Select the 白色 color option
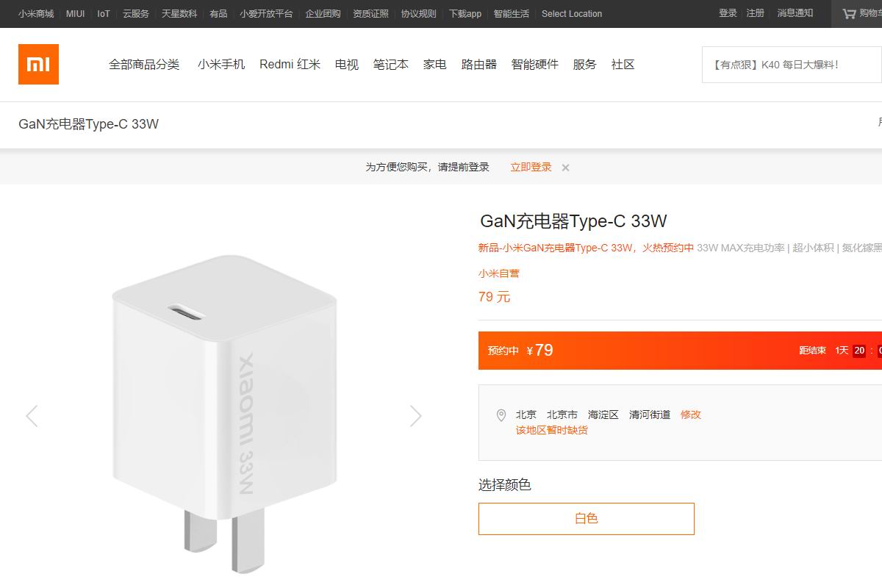 pyautogui.click(x=587, y=519)
